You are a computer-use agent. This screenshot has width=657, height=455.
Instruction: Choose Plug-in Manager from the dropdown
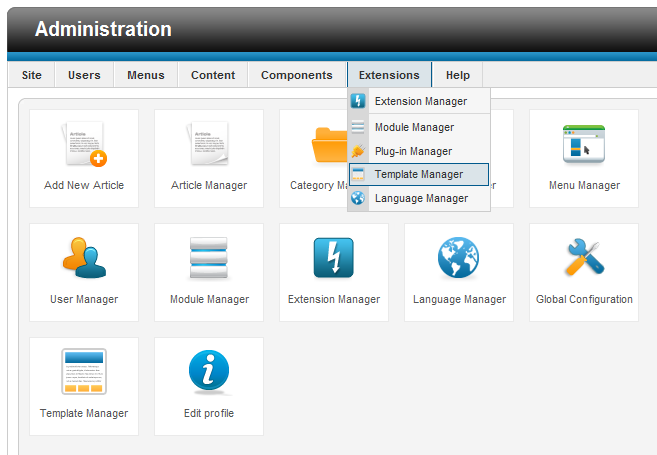413,151
